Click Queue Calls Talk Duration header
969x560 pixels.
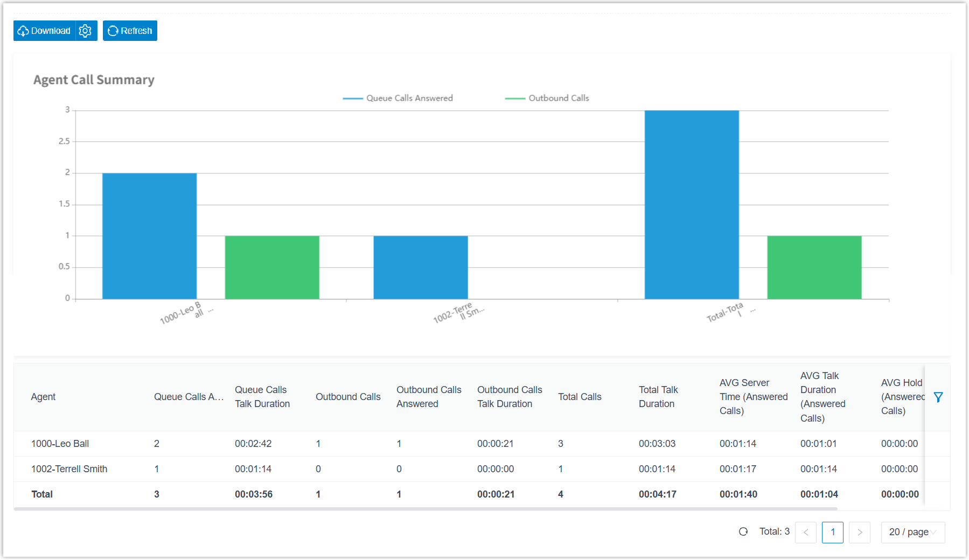click(x=262, y=397)
